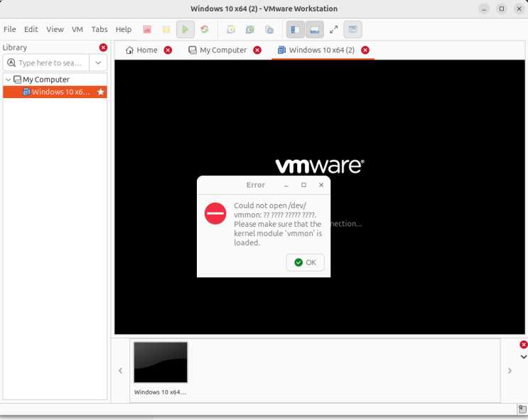This screenshot has height=420, width=528.
Task: Close the Windows 10 x64 (2) tab
Action: [365, 50]
